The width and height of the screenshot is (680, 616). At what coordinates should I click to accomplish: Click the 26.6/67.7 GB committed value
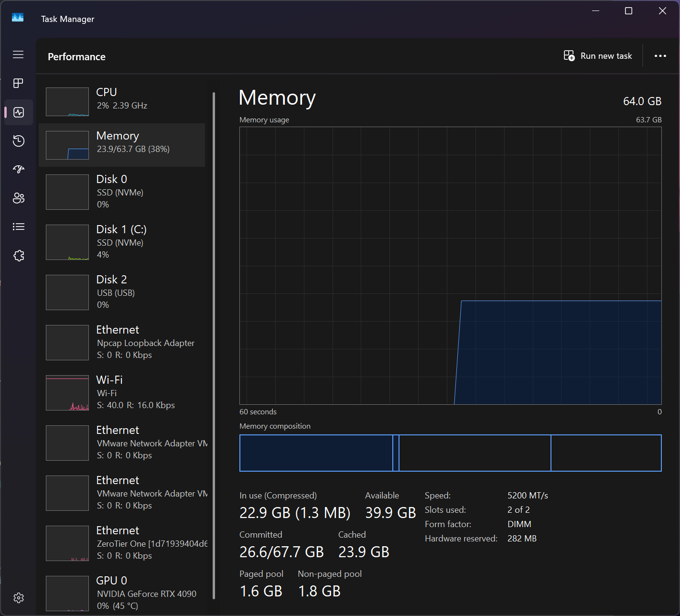click(x=281, y=552)
